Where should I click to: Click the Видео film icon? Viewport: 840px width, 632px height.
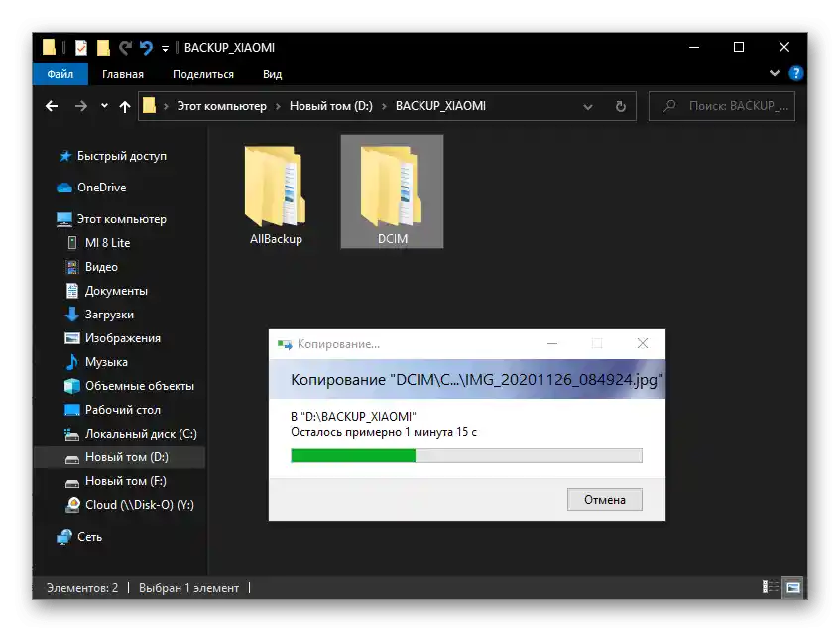(71, 267)
